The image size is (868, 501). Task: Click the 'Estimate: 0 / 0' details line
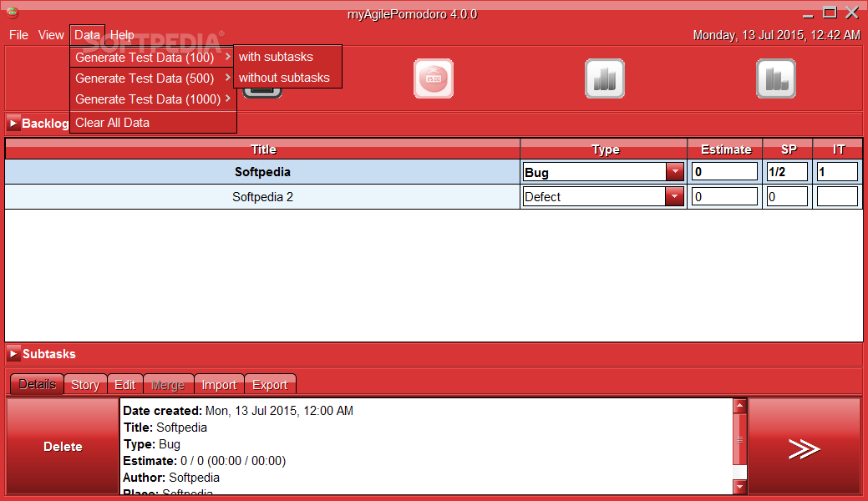tap(205, 461)
